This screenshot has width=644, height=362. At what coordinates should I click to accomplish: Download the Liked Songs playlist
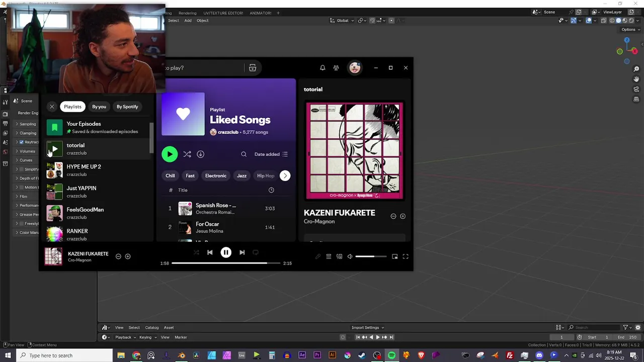click(200, 154)
